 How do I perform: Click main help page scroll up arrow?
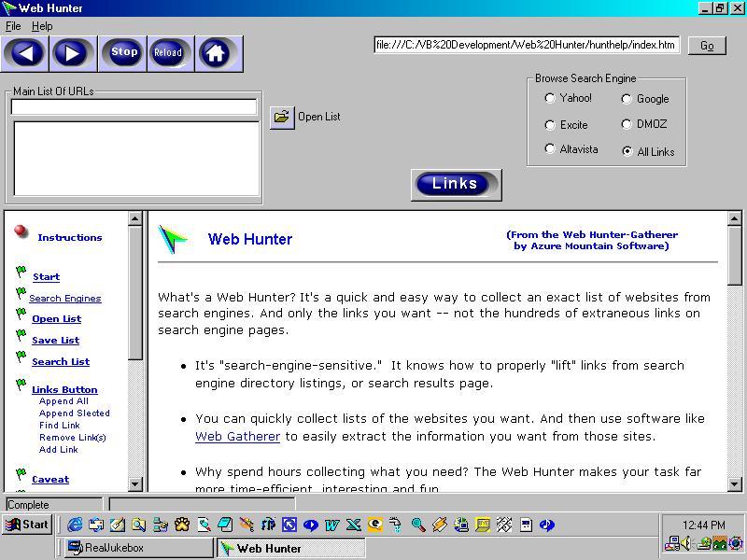pos(734,218)
